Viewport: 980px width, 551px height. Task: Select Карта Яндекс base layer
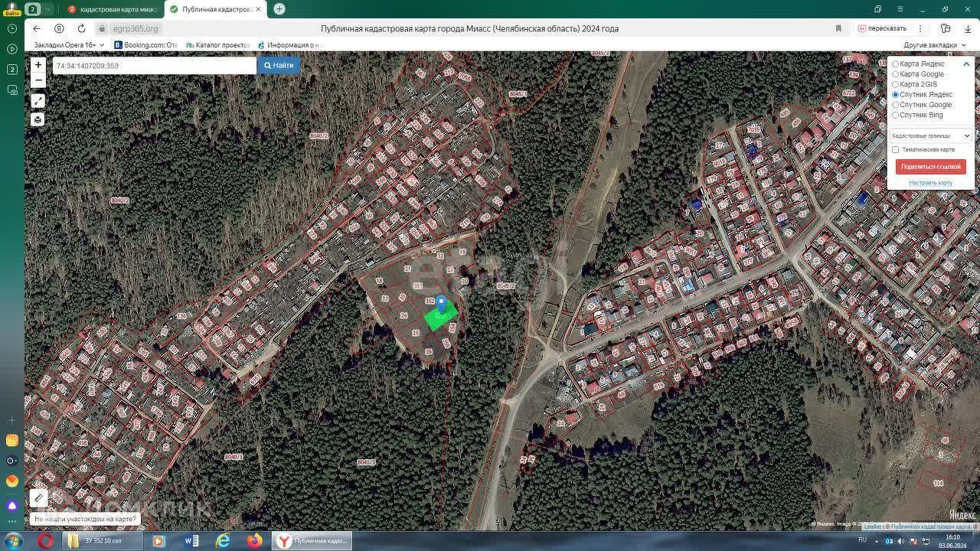tap(895, 64)
